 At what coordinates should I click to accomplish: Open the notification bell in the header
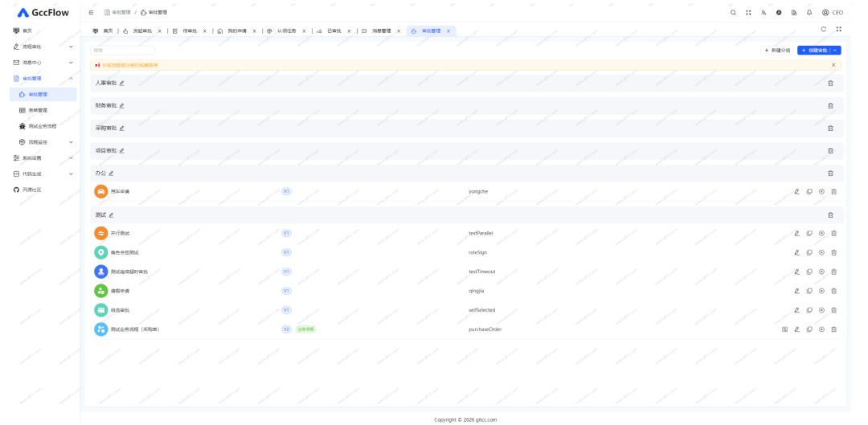(x=809, y=12)
